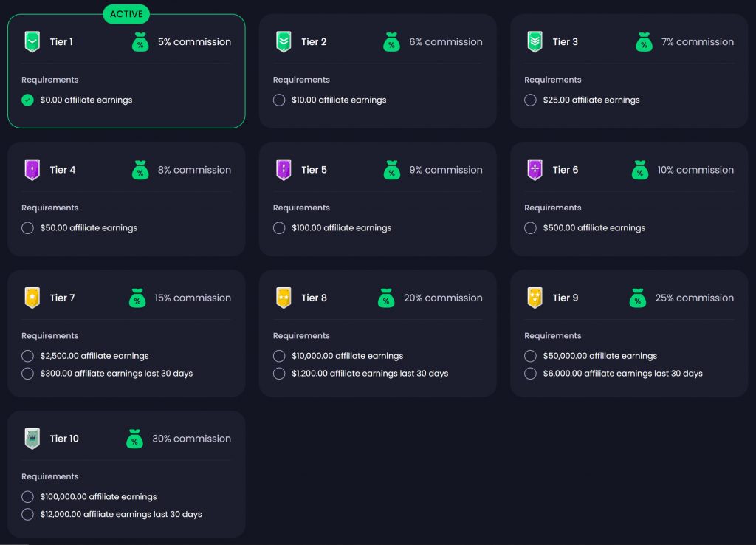
Task: Click the gold Tier 7 shield badge
Action: (x=31, y=298)
